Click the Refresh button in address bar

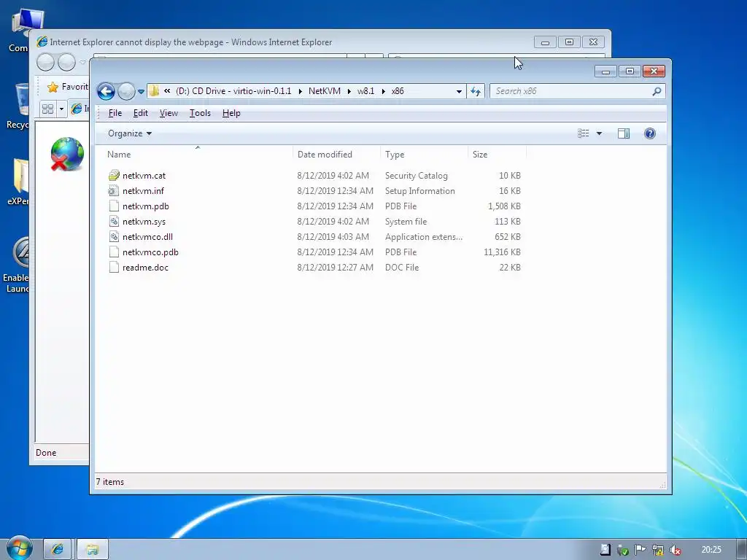pyautogui.click(x=476, y=91)
